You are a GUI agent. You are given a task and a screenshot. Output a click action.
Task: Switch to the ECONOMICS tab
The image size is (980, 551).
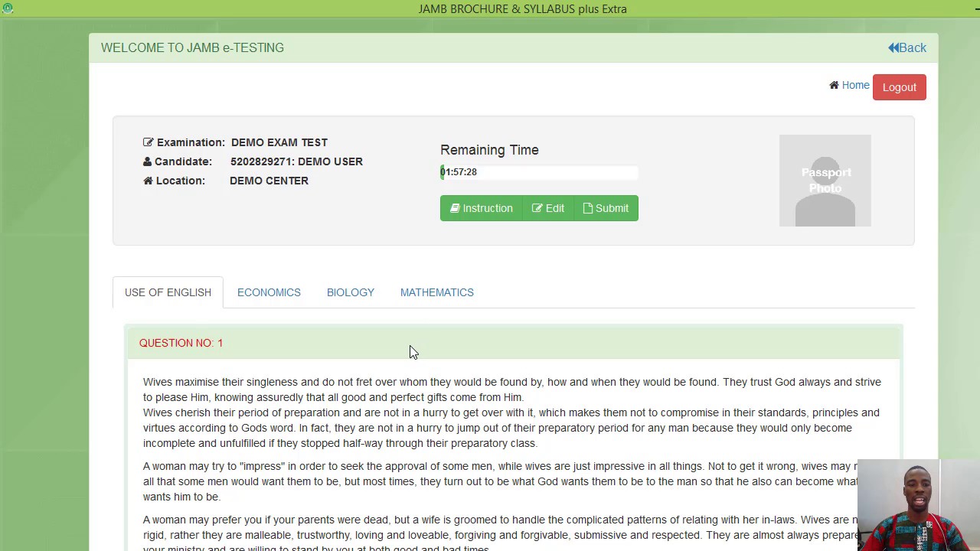tap(269, 292)
